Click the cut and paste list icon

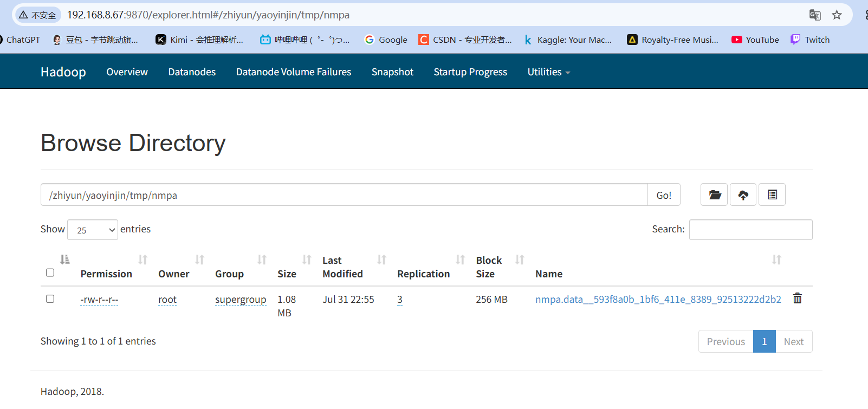pos(772,195)
